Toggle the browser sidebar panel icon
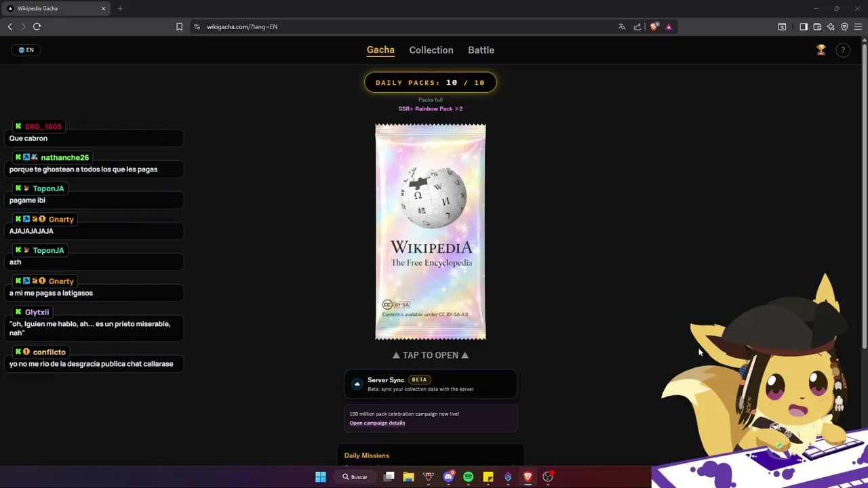This screenshot has height=488, width=868. (x=804, y=26)
